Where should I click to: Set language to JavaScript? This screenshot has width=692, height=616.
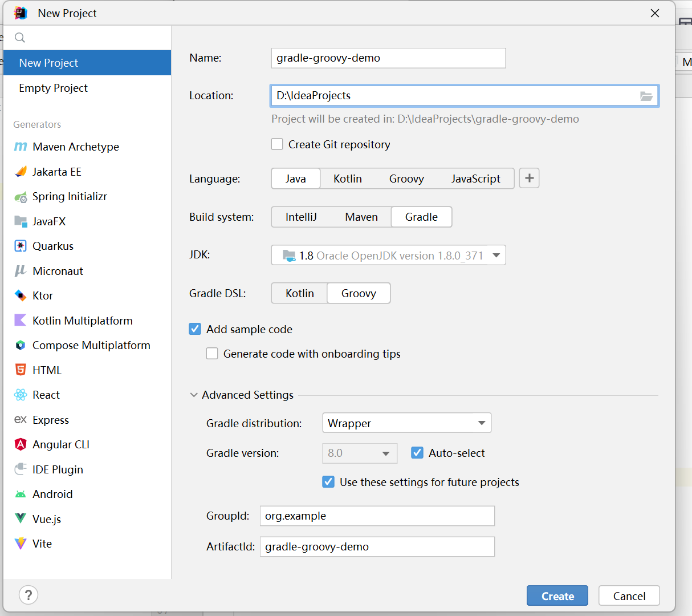476,179
